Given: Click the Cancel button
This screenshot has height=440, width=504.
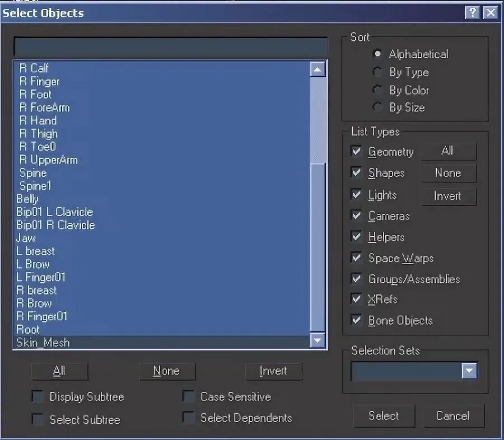Looking at the screenshot, I should [453, 416].
